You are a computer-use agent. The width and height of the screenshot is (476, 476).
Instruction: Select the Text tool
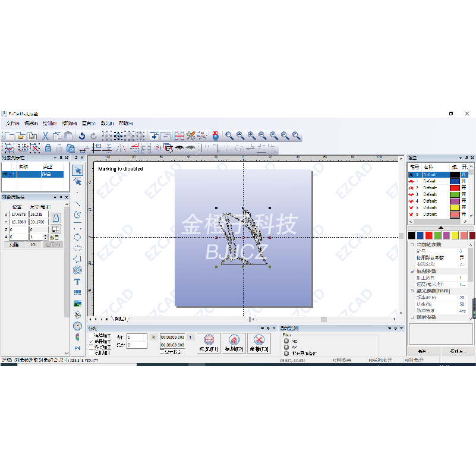(x=77, y=281)
